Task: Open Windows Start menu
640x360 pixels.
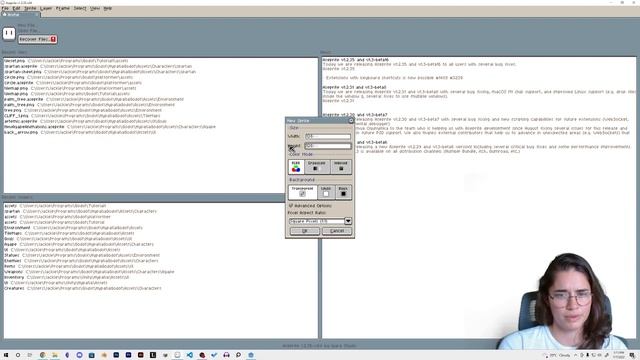Action: (6, 355)
